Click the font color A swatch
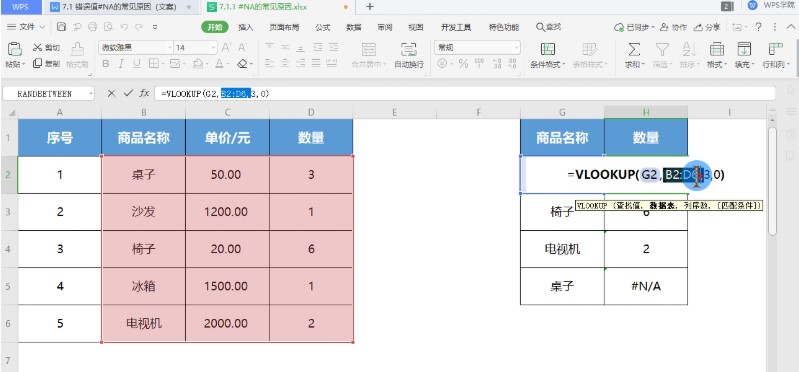This screenshot has width=799, height=372. tap(219, 64)
